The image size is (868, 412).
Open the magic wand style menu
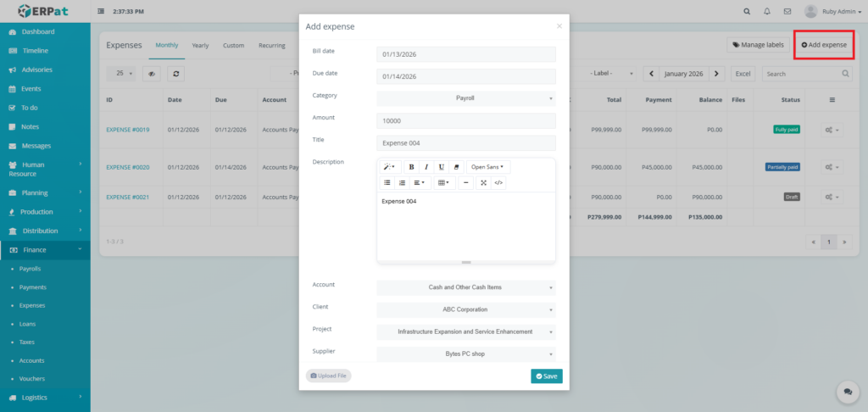click(390, 167)
